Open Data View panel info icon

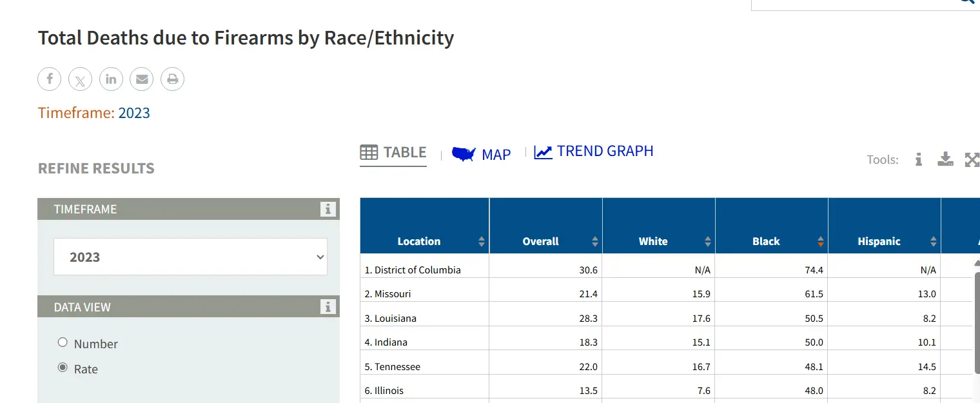tap(328, 306)
